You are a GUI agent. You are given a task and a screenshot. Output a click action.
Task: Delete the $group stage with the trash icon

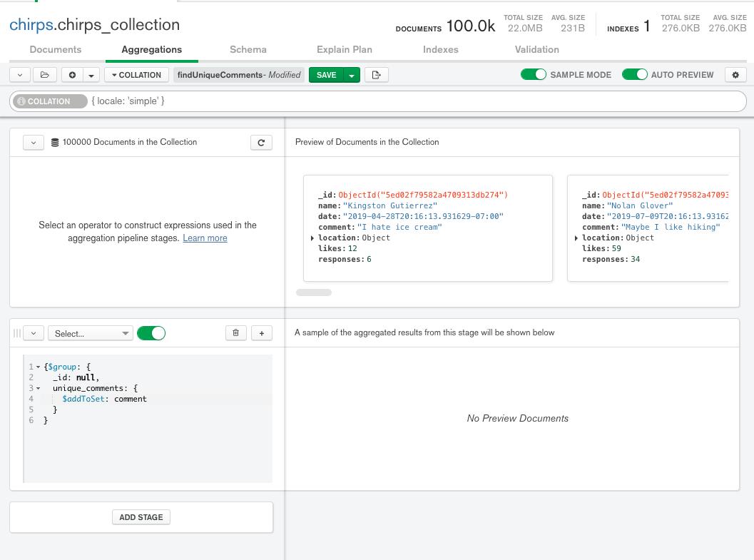[x=235, y=332]
